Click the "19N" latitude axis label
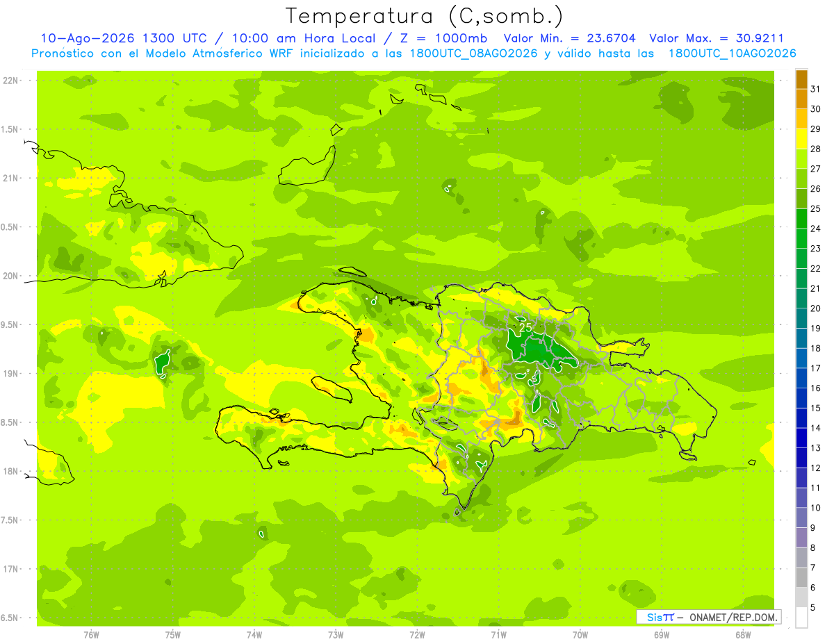The image size is (834, 644). click(x=10, y=374)
